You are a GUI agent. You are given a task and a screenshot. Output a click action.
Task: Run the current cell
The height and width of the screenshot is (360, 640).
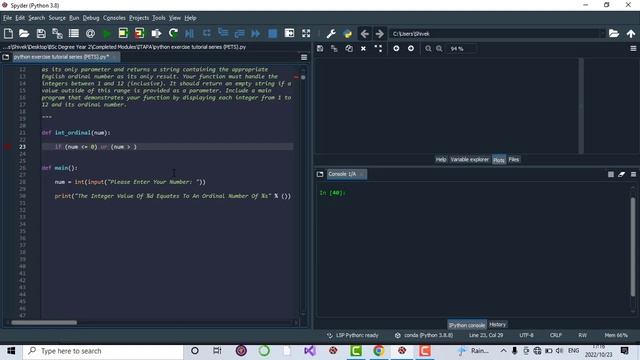pos(123,33)
